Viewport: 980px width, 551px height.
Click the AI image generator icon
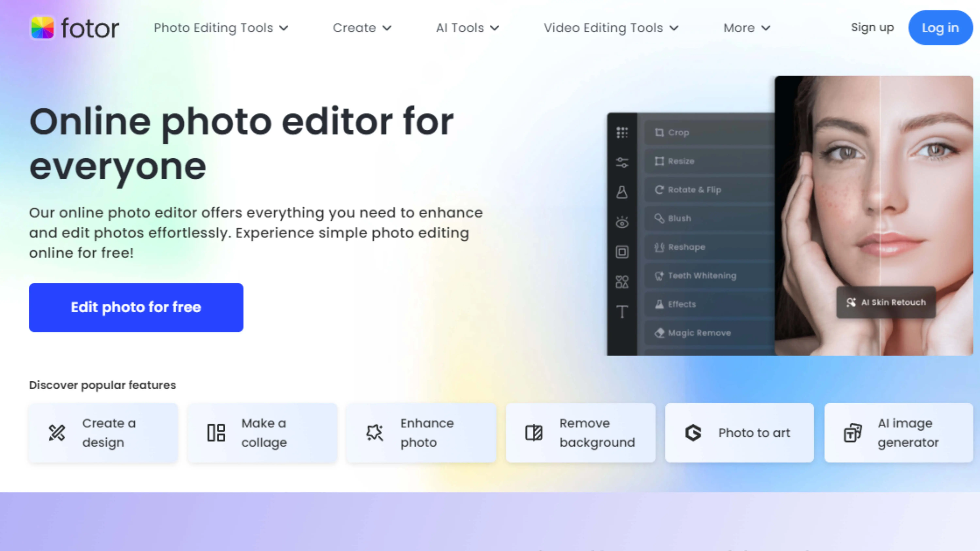(853, 433)
